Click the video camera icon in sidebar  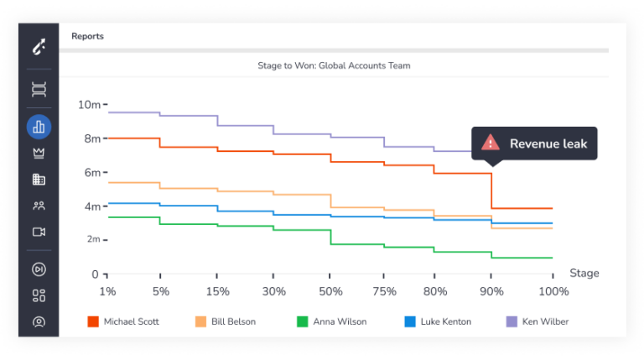pos(39,232)
